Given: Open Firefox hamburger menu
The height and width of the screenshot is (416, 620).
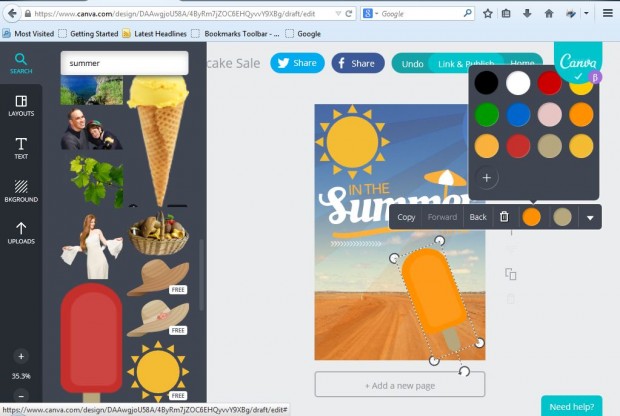Looking at the screenshot, I should pos(607,14).
